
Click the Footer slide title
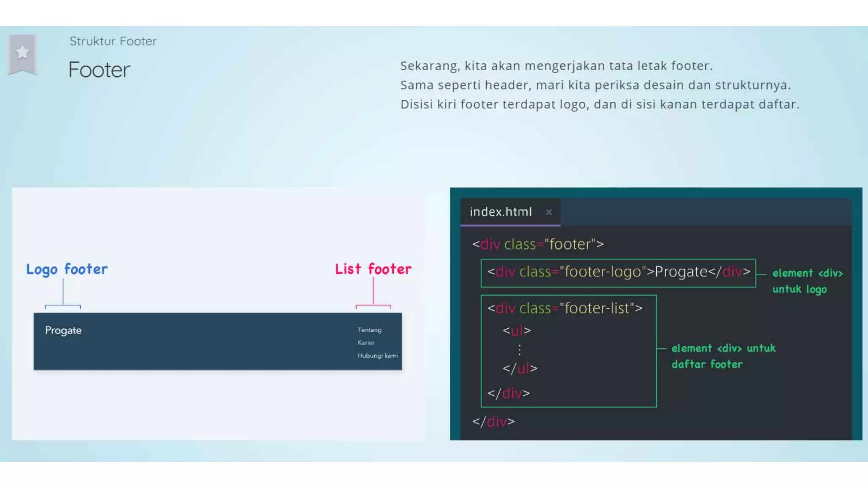(x=99, y=70)
